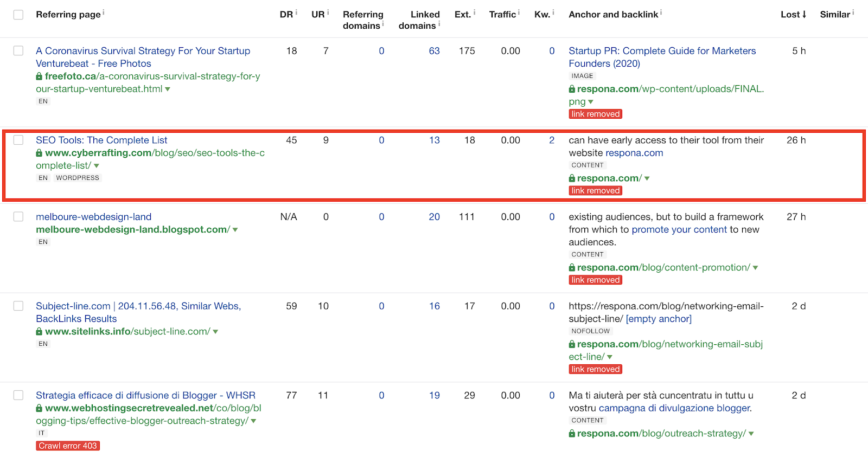
Task: Expand dropdown arrow after freefoto.ca URL
Action: point(168,89)
